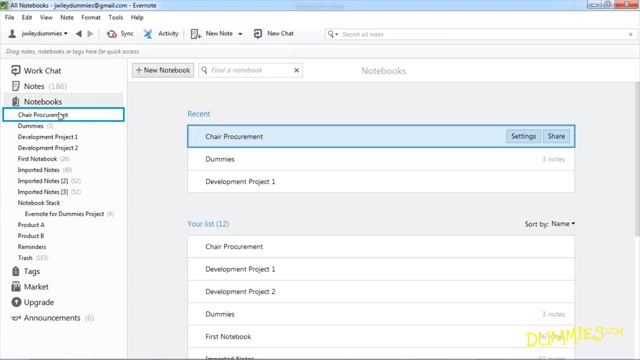640x360 pixels.
Task: Open Tags section in sidebar
Action: coord(26,271)
